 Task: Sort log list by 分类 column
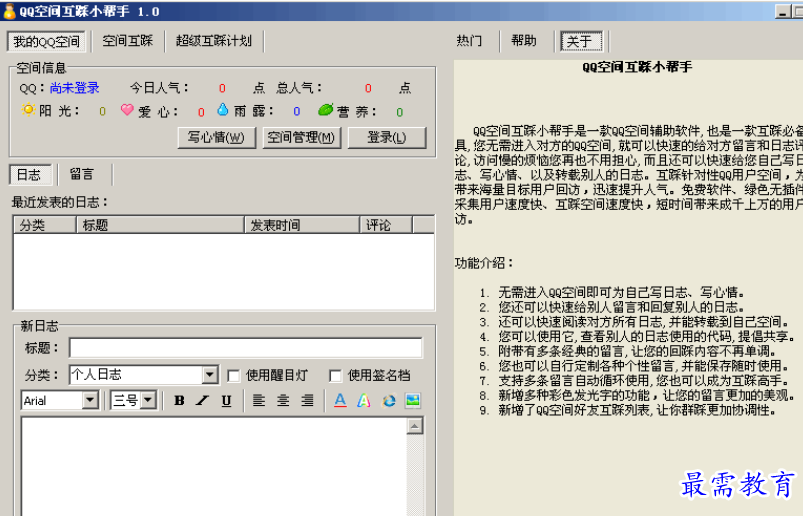click(45, 225)
